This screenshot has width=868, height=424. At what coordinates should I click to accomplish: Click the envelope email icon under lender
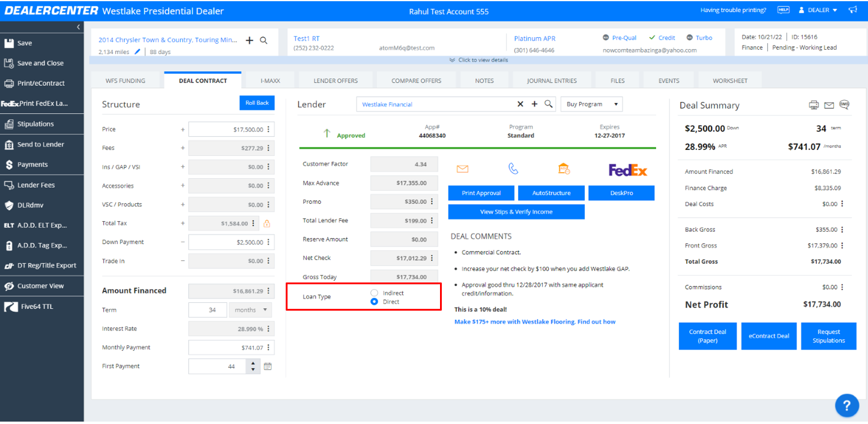pyautogui.click(x=462, y=169)
